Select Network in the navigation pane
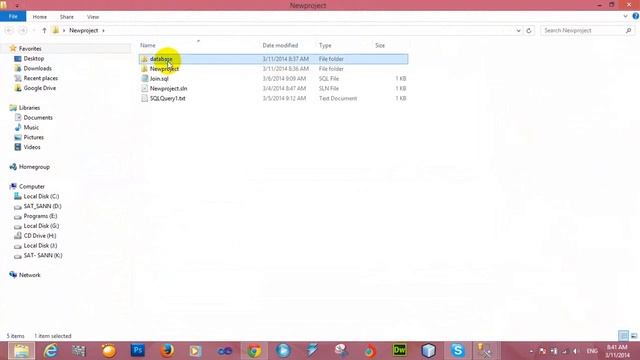Image resolution: width=640 pixels, height=360 pixels. pyautogui.click(x=29, y=275)
